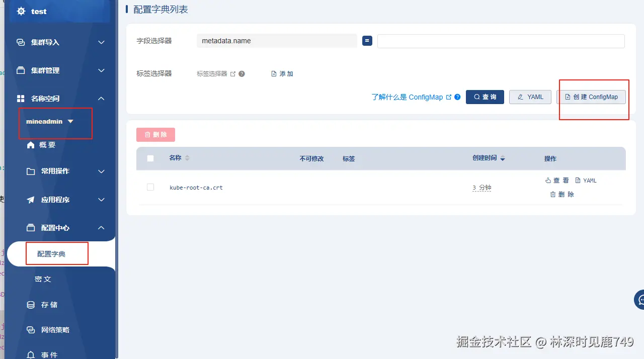Select 密文 in sidebar
644x359 pixels.
click(43, 279)
